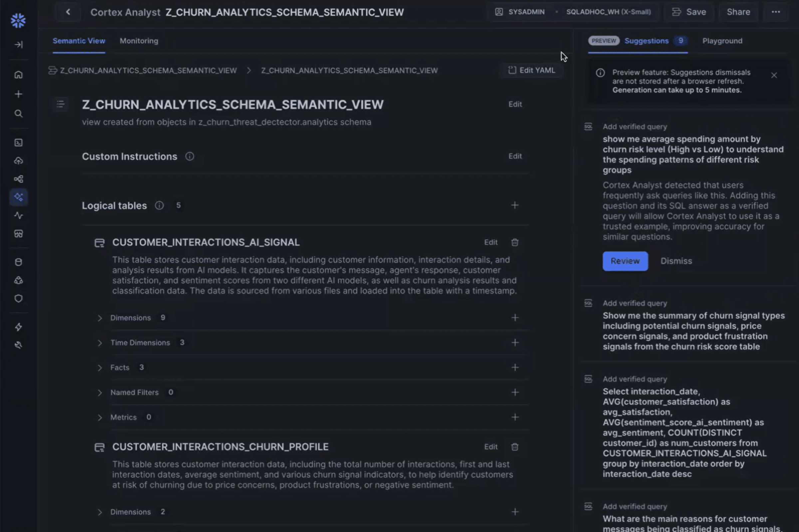This screenshot has width=799, height=532.
Task: Open the cloud upload ingestion icon
Action: point(19,160)
